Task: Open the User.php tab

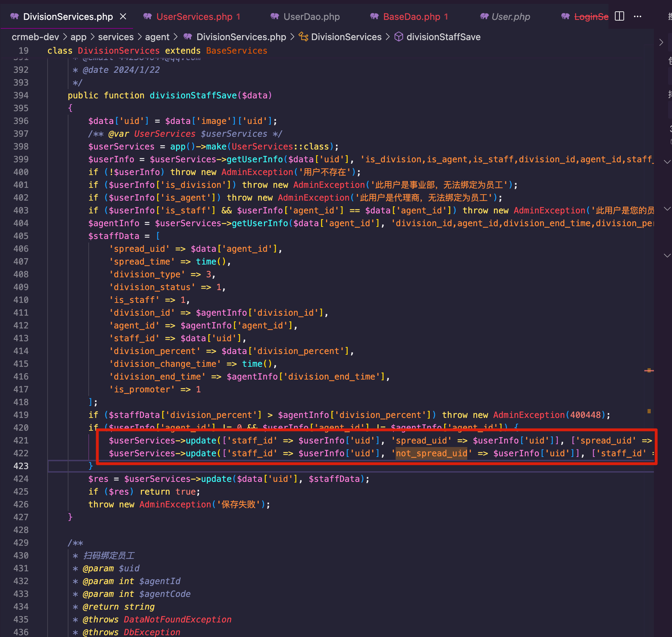Action: [510, 17]
